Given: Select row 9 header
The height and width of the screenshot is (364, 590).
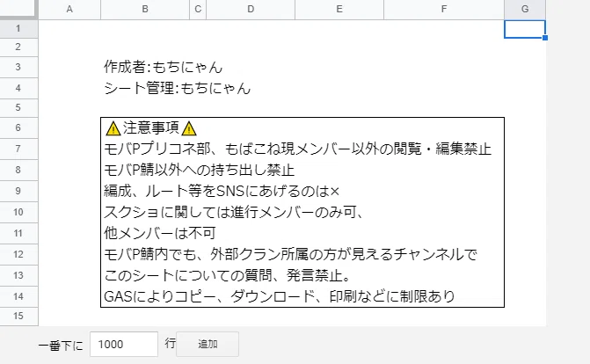Looking at the screenshot, I should 18,191.
